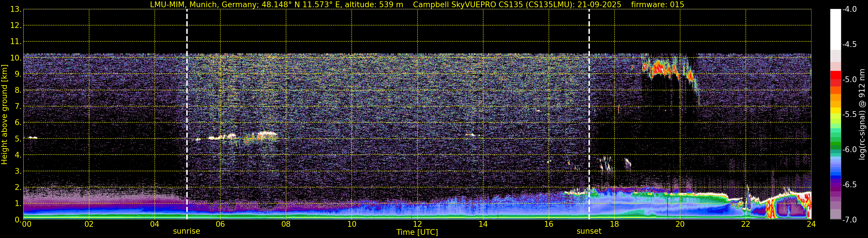Click the height axis tick "7."

18,106
